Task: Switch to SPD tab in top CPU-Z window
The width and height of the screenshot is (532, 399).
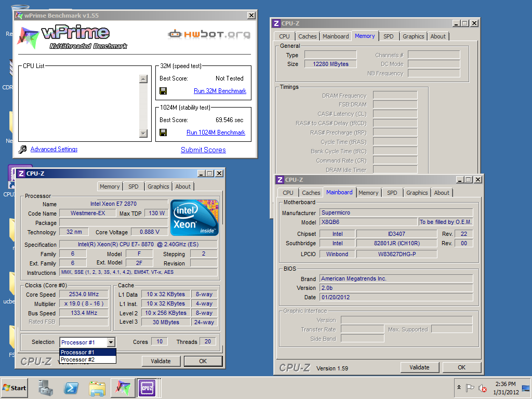Action: 389,36
